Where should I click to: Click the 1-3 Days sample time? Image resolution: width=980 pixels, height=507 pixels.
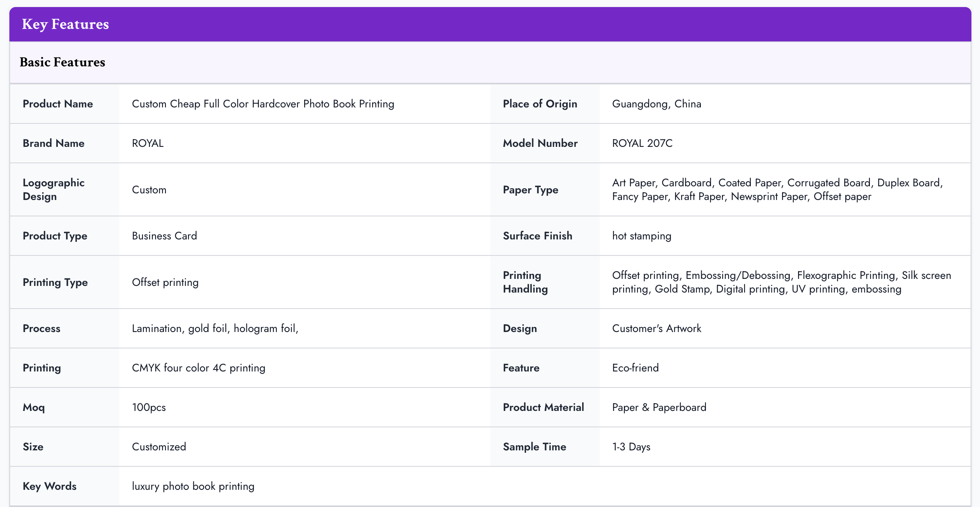(x=631, y=447)
